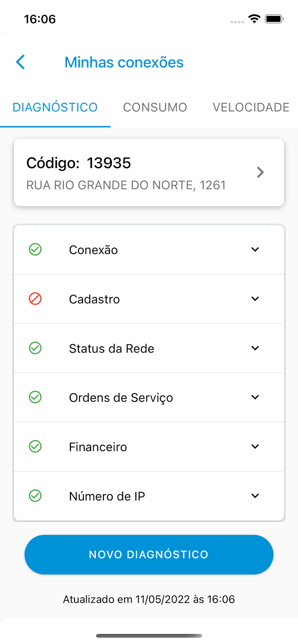Click the check icon beside Ordens de Serviço

click(35, 397)
